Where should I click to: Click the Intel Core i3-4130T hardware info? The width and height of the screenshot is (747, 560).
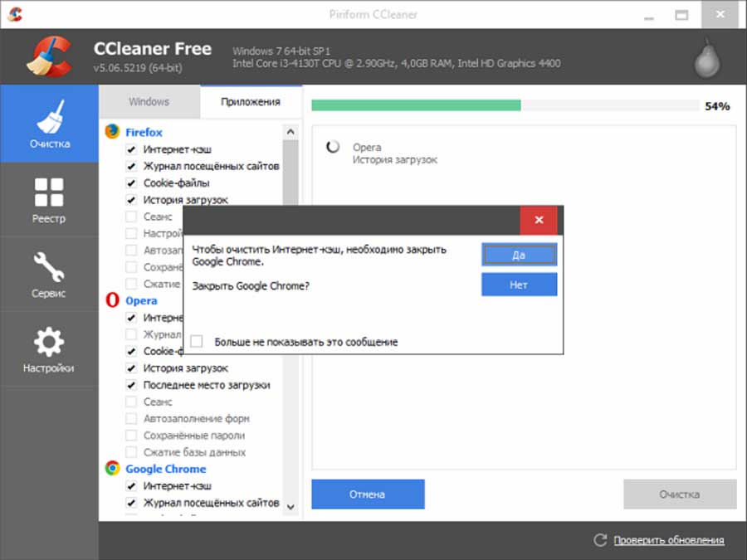pyautogui.click(x=397, y=63)
